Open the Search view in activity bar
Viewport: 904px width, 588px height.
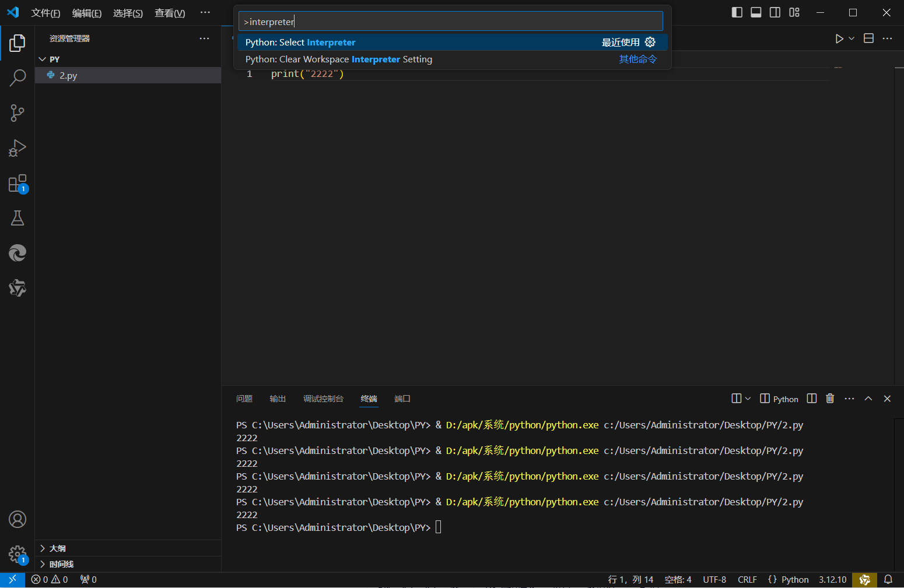17,78
